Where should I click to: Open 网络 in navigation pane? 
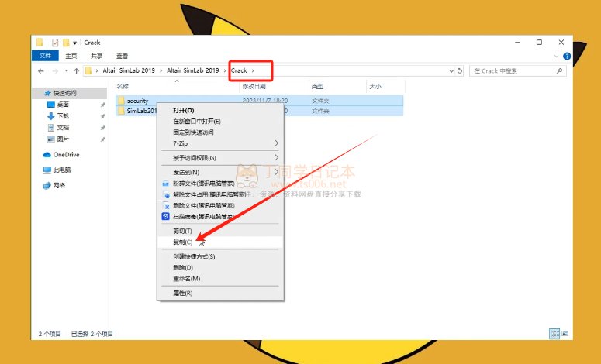(59, 185)
